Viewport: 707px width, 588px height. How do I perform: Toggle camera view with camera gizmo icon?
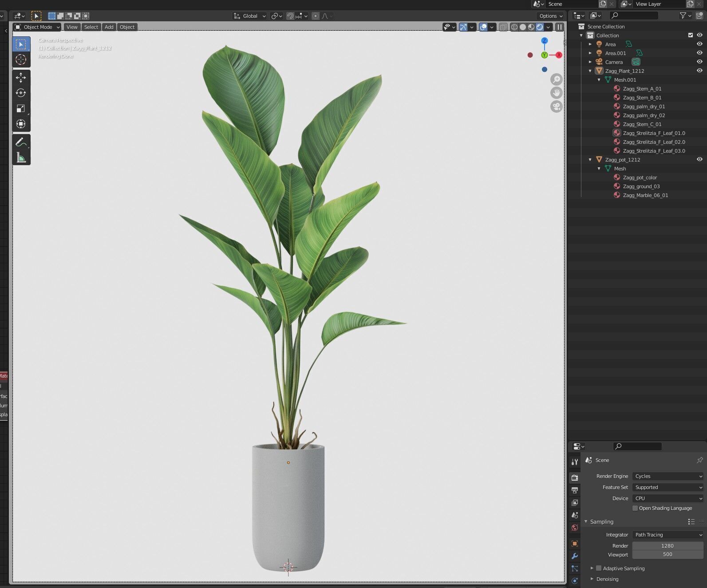(556, 107)
